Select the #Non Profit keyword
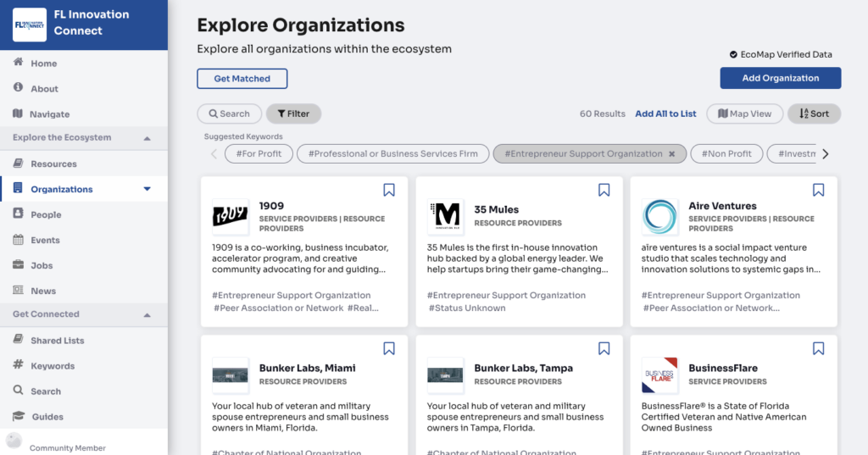This screenshot has width=868, height=455. (x=726, y=154)
